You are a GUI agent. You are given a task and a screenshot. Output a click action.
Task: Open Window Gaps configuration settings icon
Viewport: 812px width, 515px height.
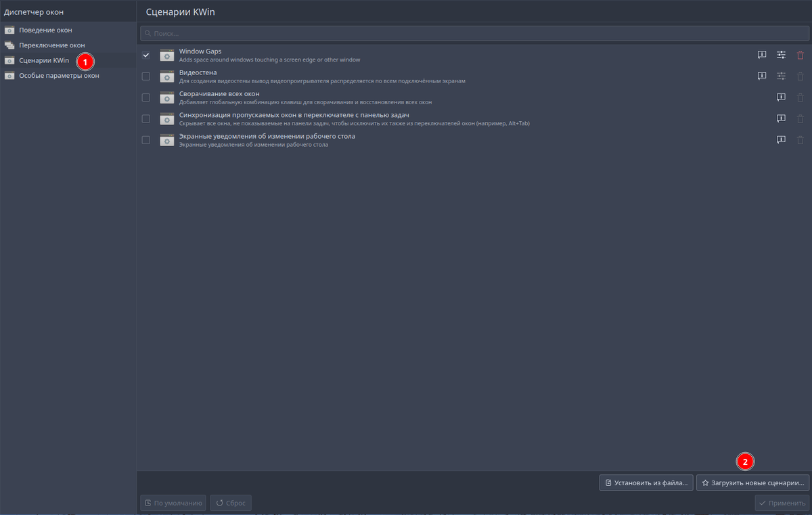pos(782,55)
